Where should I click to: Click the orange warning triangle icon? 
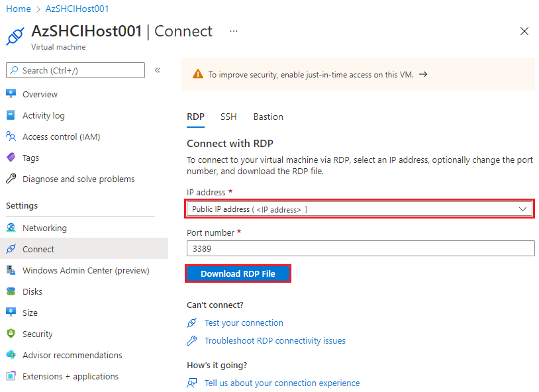point(198,74)
